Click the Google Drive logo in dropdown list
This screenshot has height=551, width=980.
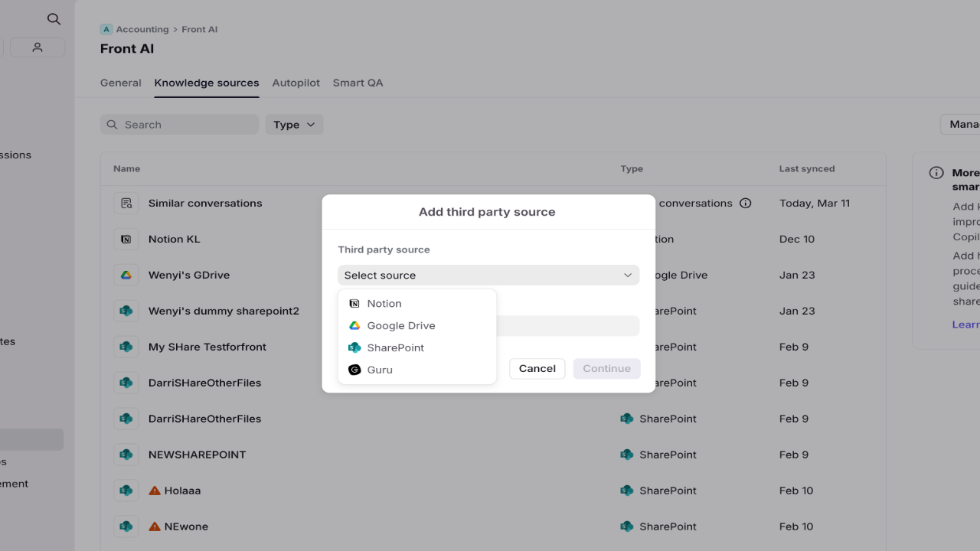(354, 325)
